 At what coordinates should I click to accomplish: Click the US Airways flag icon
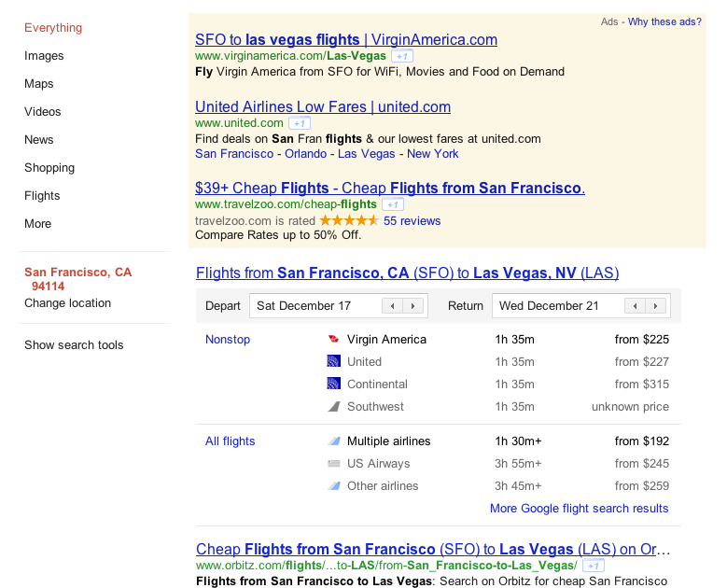tap(334, 463)
